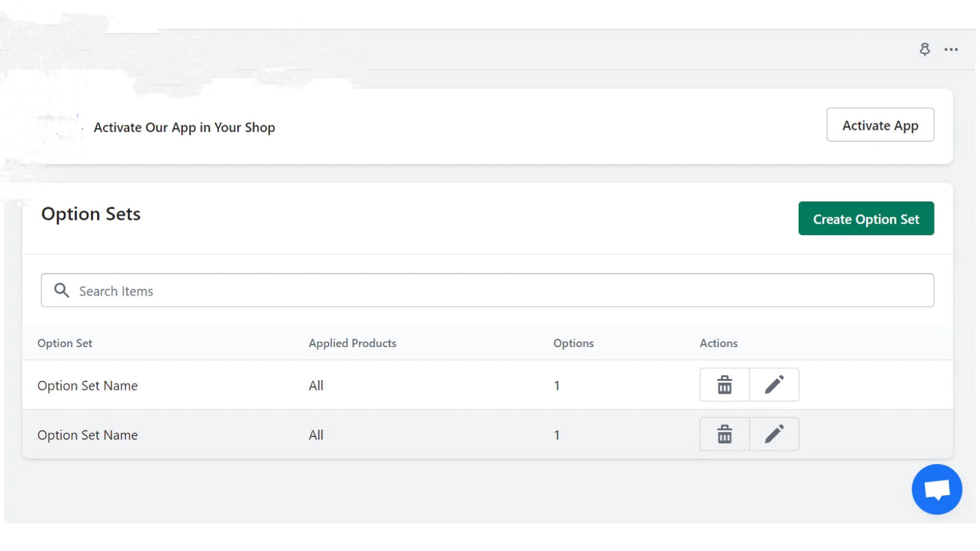Click the Create Option Set button
This screenshot has height=551, width=980.
[865, 219]
